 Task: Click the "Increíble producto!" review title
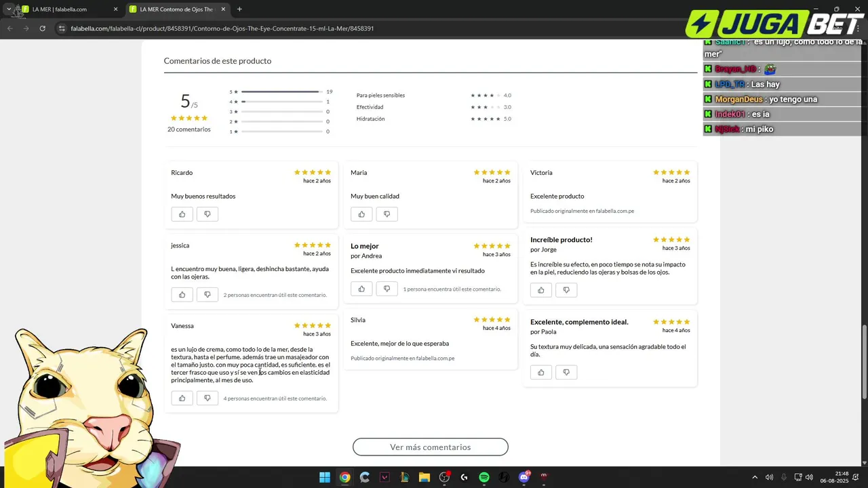pyautogui.click(x=561, y=239)
